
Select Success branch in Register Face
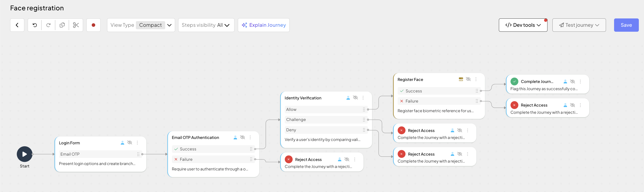click(439, 91)
